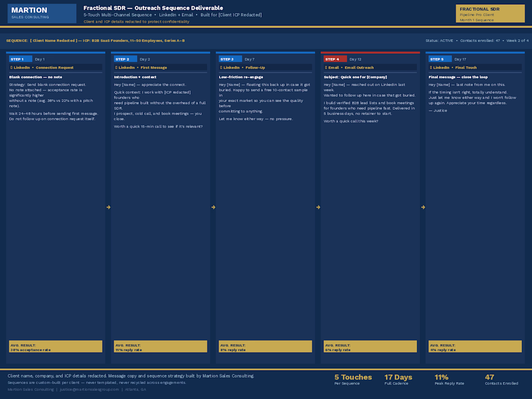Image resolution: width=532 pixels, height=399 pixels.
Task: Click the '4% reply rate' result box
Action: click(475, 346)
